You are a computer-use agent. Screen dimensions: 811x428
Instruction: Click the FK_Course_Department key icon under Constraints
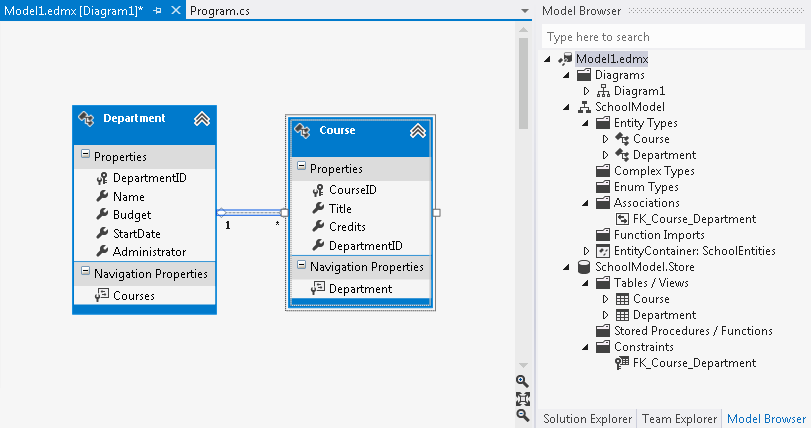click(x=622, y=363)
